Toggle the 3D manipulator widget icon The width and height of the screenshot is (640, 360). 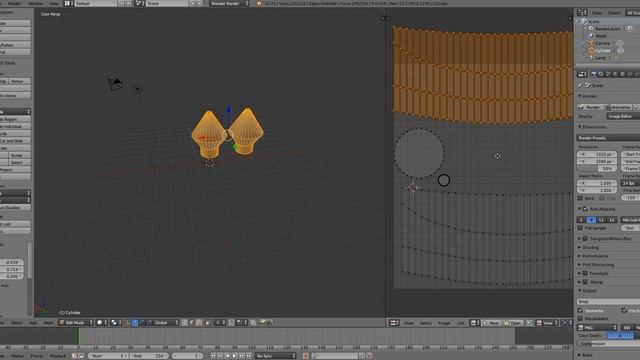(x=128, y=322)
